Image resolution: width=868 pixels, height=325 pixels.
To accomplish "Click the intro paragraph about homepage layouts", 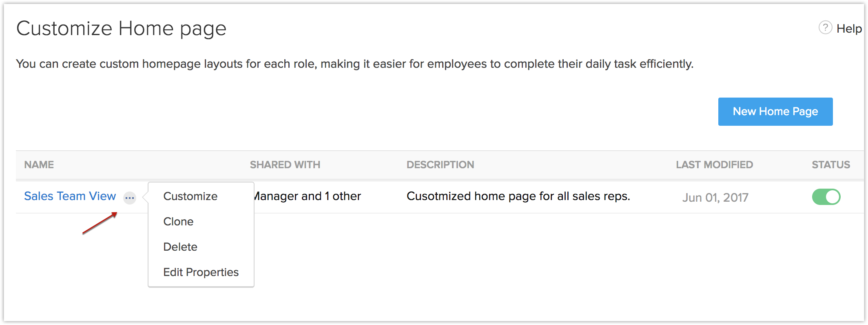I will pos(354,64).
